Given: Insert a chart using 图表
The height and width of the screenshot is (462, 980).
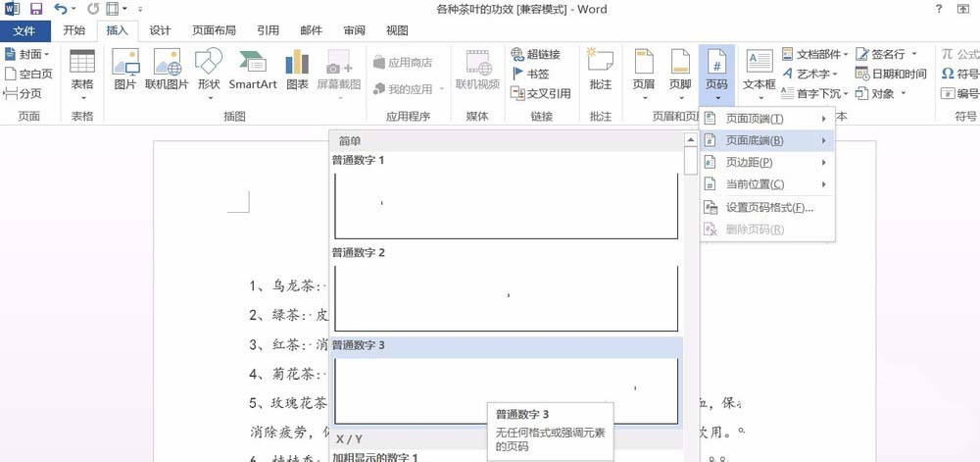Looking at the screenshot, I should pos(297,70).
